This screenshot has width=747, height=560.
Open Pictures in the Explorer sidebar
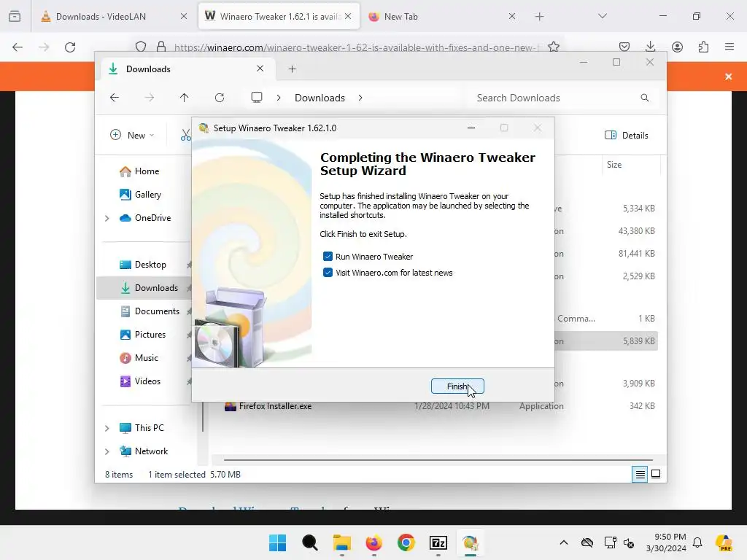[x=143, y=335]
